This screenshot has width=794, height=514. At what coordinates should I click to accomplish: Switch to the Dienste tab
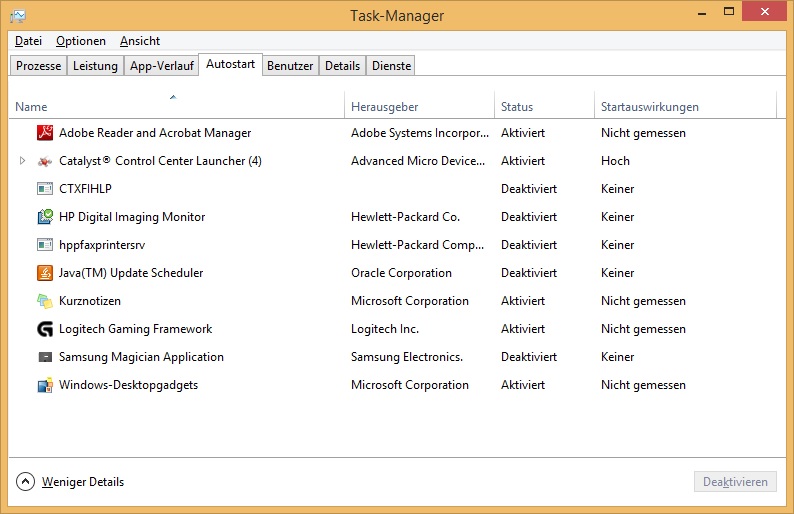(391, 66)
